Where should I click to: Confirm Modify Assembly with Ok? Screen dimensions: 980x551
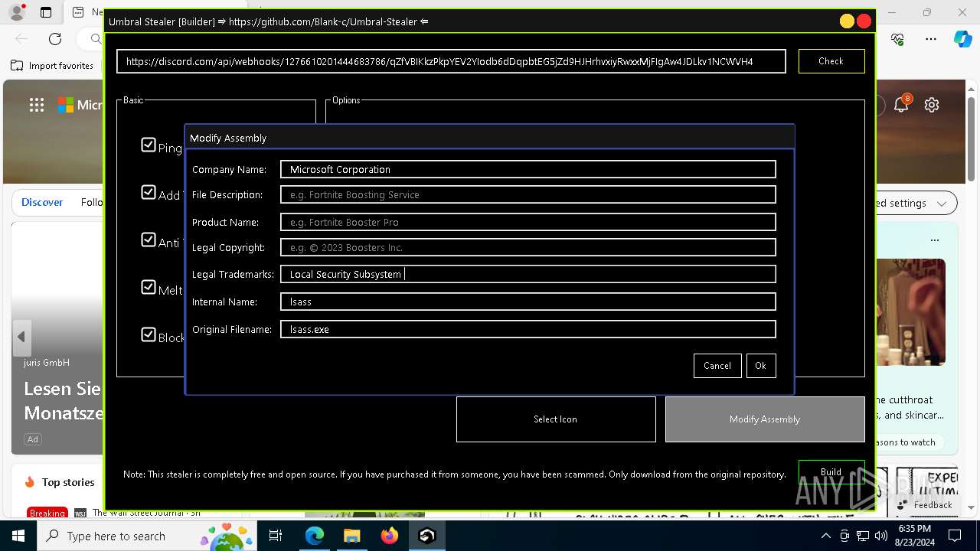tap(760, 366)
